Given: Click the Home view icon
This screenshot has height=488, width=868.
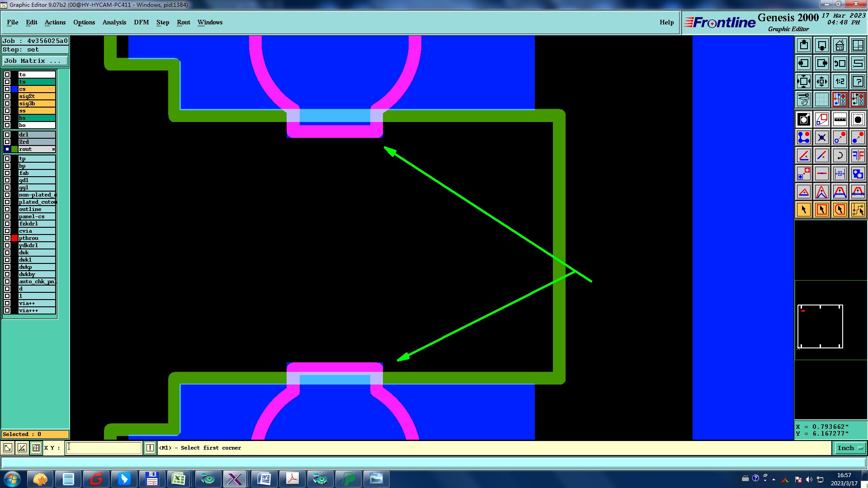Looking at the screenshot, I should tap(840, 45).
